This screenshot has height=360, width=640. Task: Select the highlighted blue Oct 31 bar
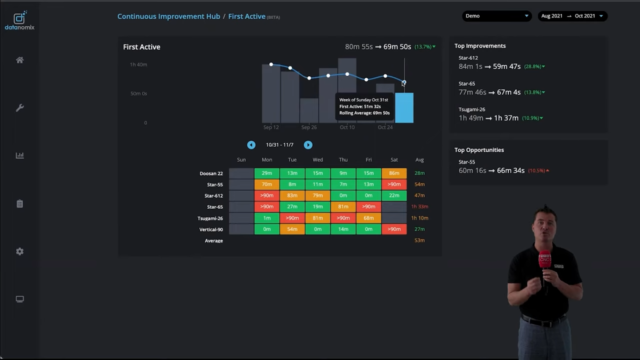[x=404, y=108]
